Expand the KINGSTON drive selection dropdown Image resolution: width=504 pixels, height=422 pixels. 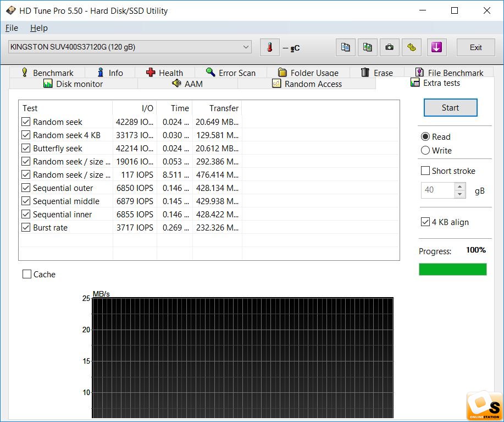[246, 47]
